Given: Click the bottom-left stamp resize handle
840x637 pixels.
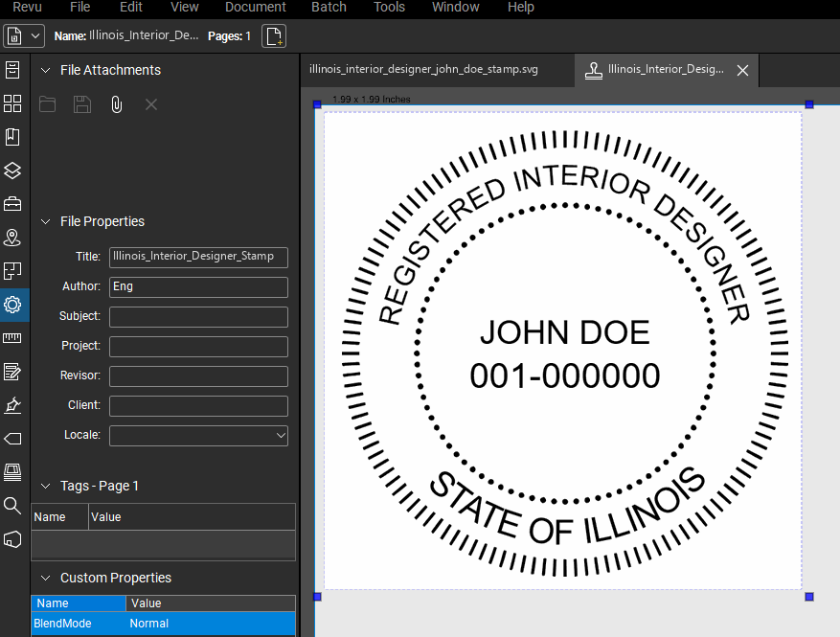Looking at the screenshot, I should point(317,597).
